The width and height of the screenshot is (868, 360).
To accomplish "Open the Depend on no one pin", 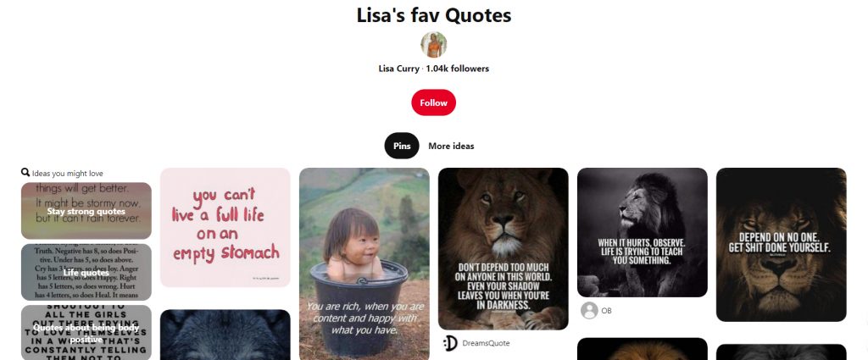I will (781, 245).
